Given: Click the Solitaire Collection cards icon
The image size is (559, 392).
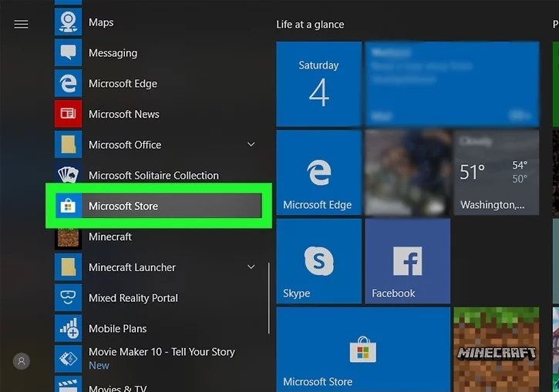Looking at the screenshot, I should (x=68, y=175).
